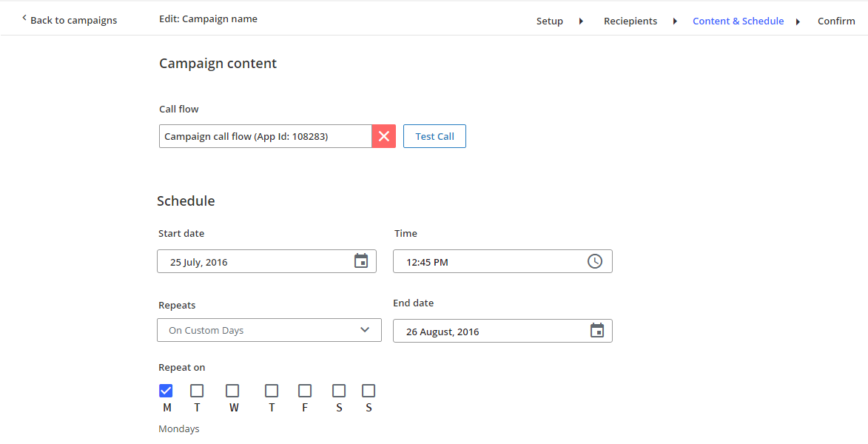Screen dimensions: 868x444
Task: Click the arrow after Content & Schedule step
Action: tap(798, 21)
